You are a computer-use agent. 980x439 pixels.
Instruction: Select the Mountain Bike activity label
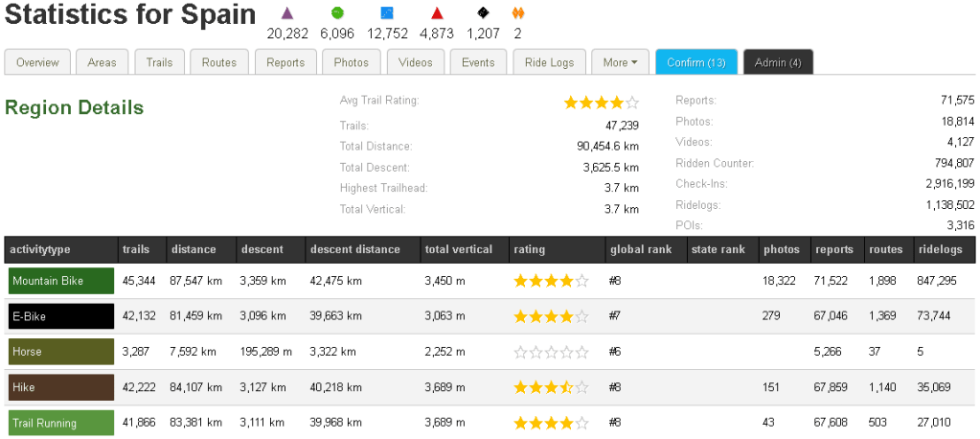click(x=61, y=282)
